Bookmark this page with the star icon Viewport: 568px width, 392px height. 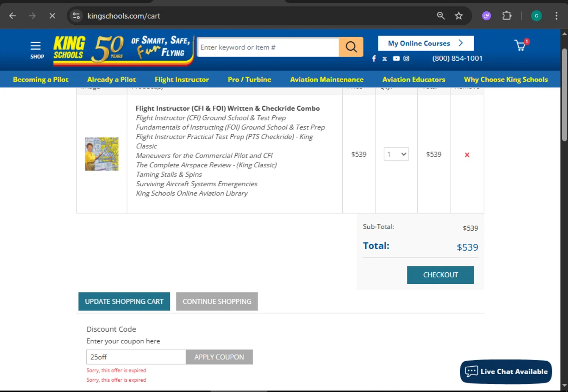[459, 16]
